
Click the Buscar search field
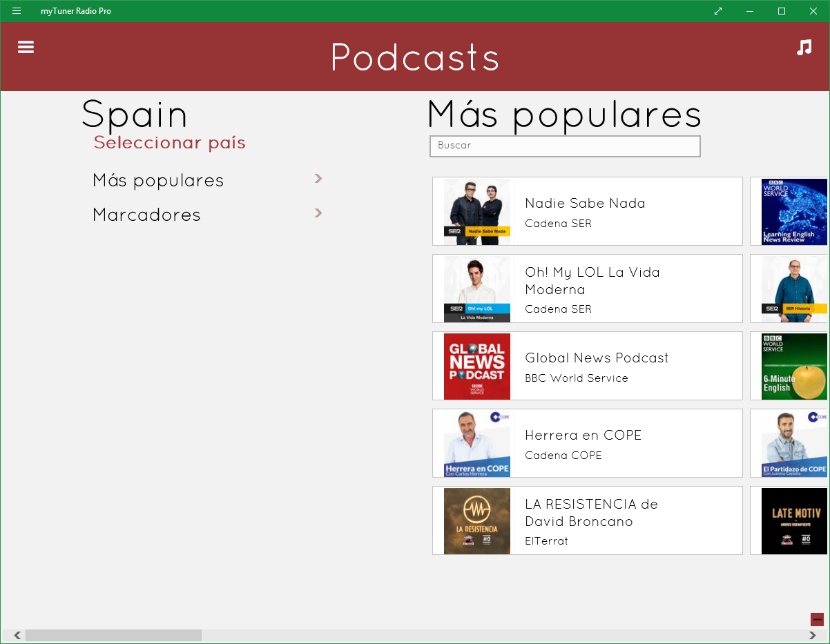click(x=565, y=146)
